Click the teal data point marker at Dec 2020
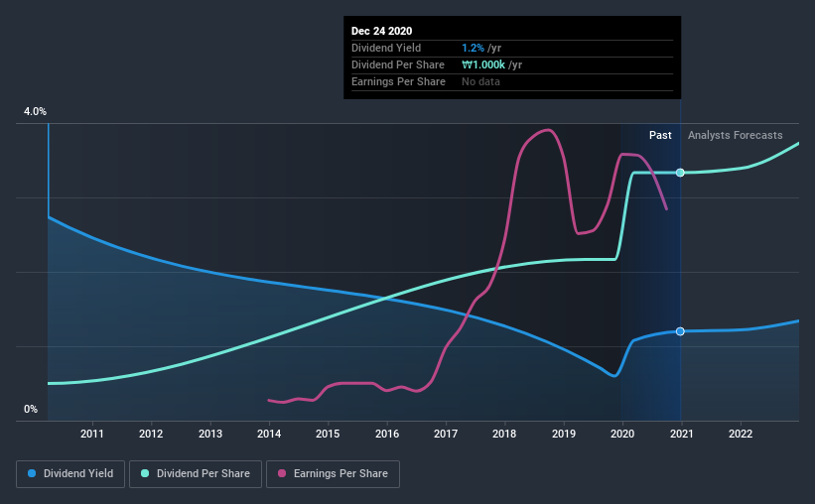 point(680,173)
